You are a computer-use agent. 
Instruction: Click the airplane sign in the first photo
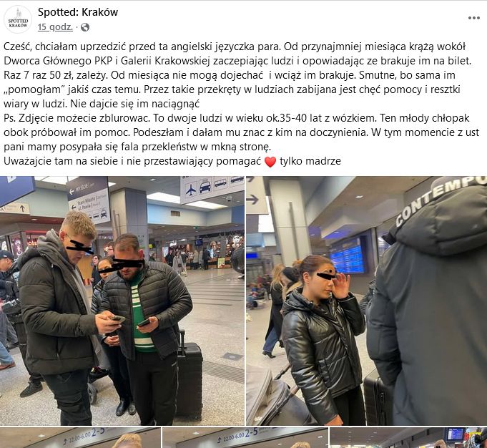click(191, 190)
